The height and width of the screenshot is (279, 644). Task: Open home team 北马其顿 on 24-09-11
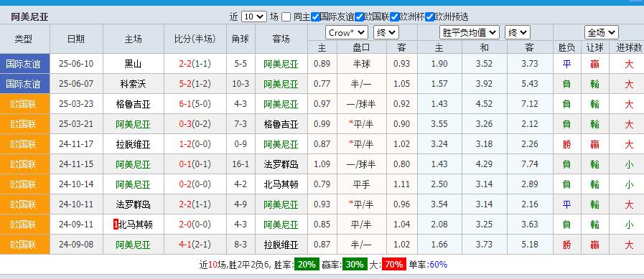(x=136, y=224)
